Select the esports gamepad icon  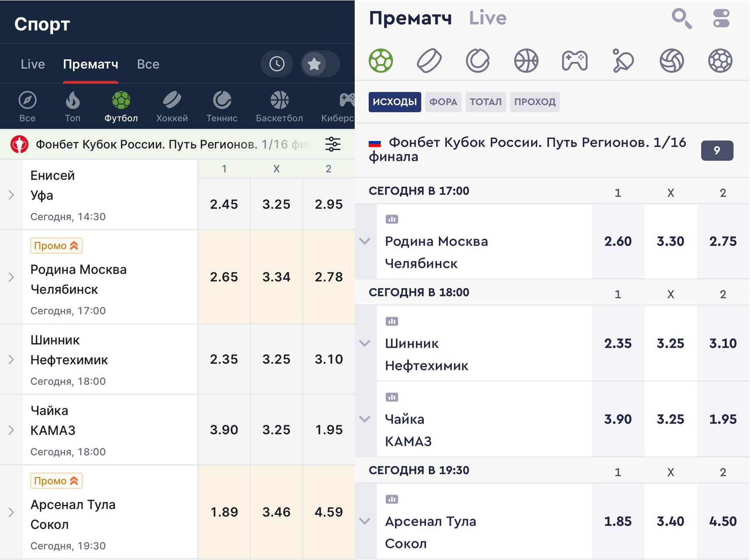click(x=575, y=61)
